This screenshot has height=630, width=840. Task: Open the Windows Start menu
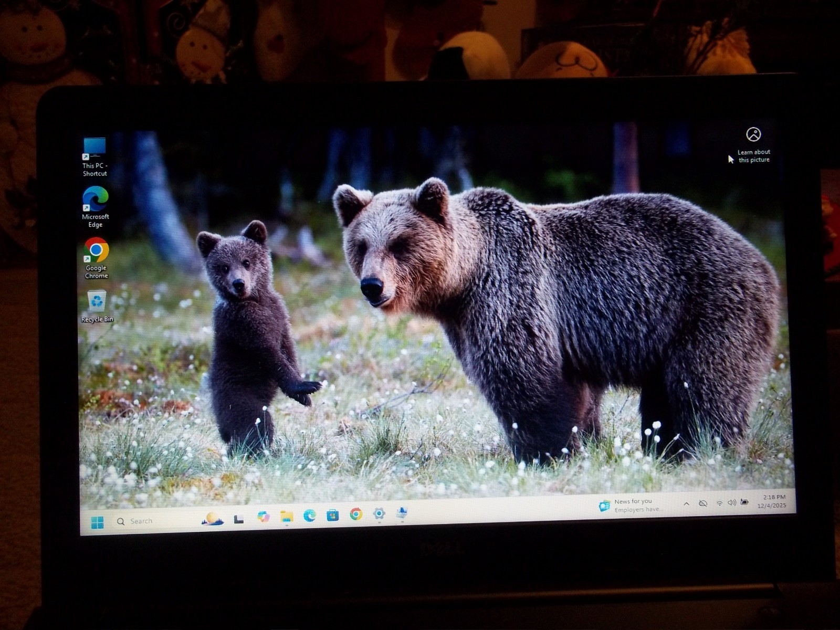pyautogui.click(x=97, y=522)
